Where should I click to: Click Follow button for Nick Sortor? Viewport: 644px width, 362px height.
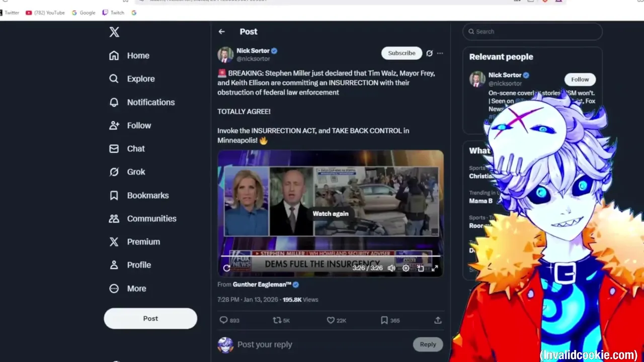coord(580,79)
